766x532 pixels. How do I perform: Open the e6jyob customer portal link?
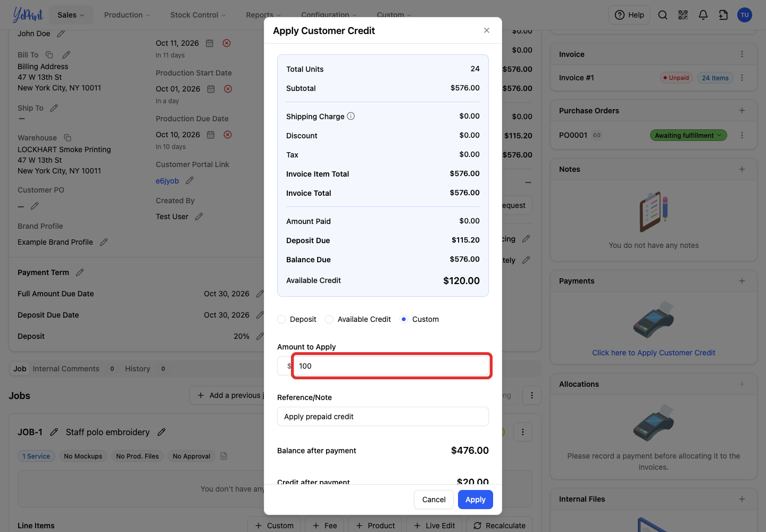[167, 181]
